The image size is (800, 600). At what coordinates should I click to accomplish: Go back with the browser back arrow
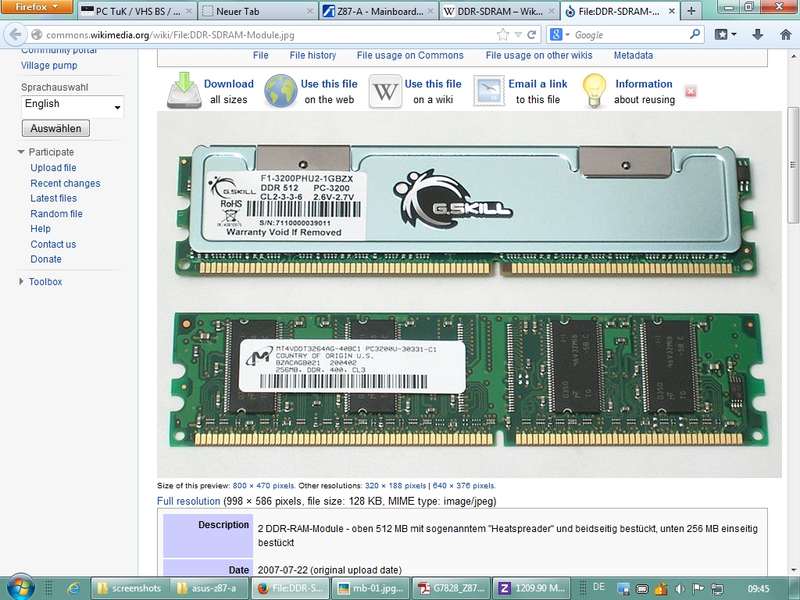click(15, 35)
